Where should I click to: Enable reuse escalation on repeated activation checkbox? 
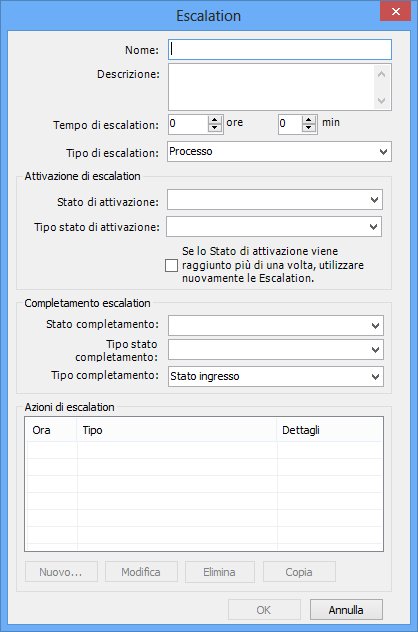(x=171, y=266)
